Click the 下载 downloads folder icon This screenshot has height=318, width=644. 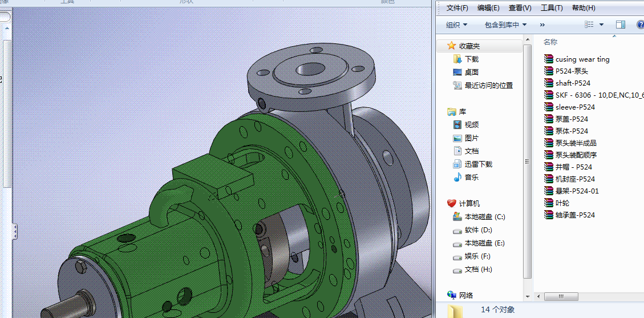[x=457, y=59]
